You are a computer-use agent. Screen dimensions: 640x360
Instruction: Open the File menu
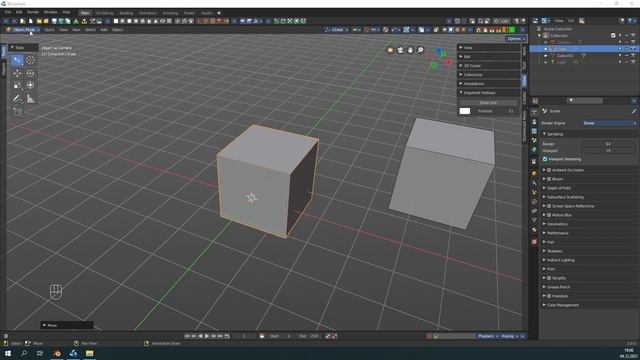tap(8, 12)
